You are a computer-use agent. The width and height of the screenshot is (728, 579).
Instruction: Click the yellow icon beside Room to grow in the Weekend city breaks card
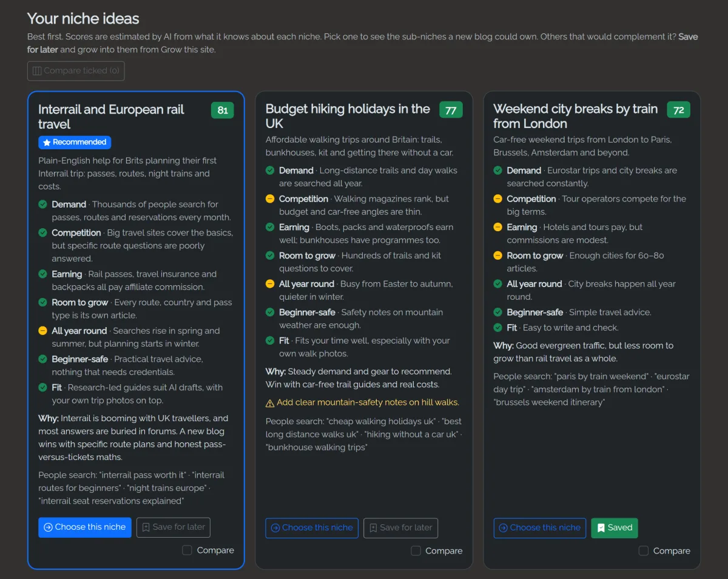click(497, 256)
